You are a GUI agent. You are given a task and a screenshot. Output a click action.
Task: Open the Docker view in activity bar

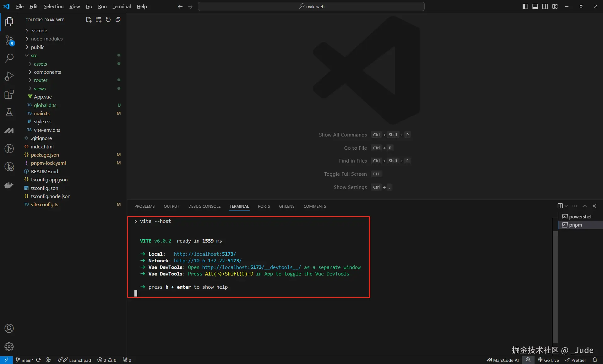[x=9, y=185]
